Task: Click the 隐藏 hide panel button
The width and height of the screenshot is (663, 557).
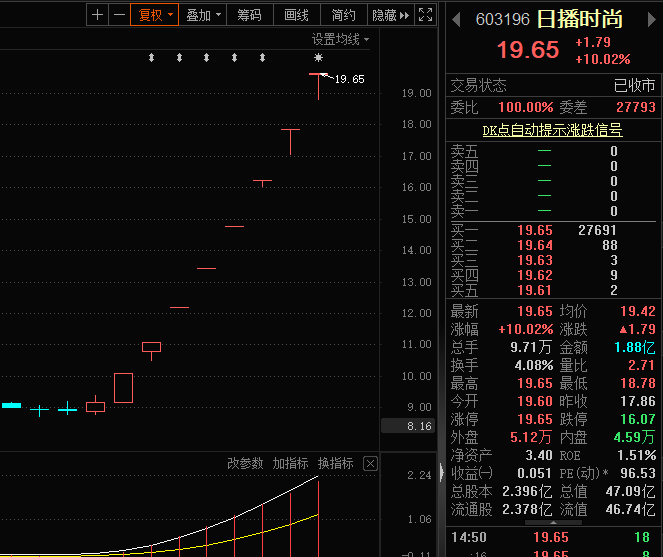Action: 383,15
